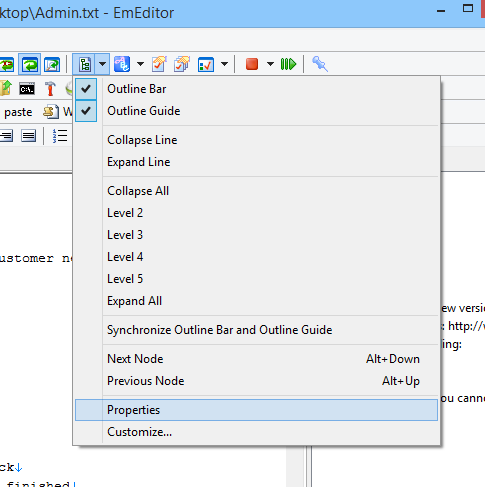Image resolution: width=485 pixels, height=487 pixels.
Task: Click the red stop/record macro button
Action: tap(252, 64)
